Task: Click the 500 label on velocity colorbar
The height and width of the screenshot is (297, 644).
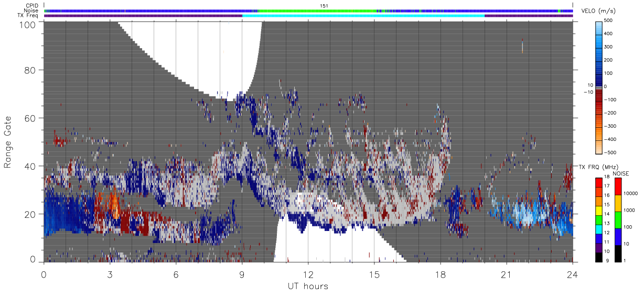Action: (609, 20)
